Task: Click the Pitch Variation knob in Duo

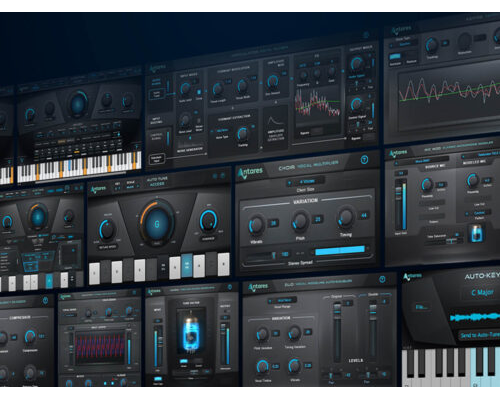Action: [262, 335]
